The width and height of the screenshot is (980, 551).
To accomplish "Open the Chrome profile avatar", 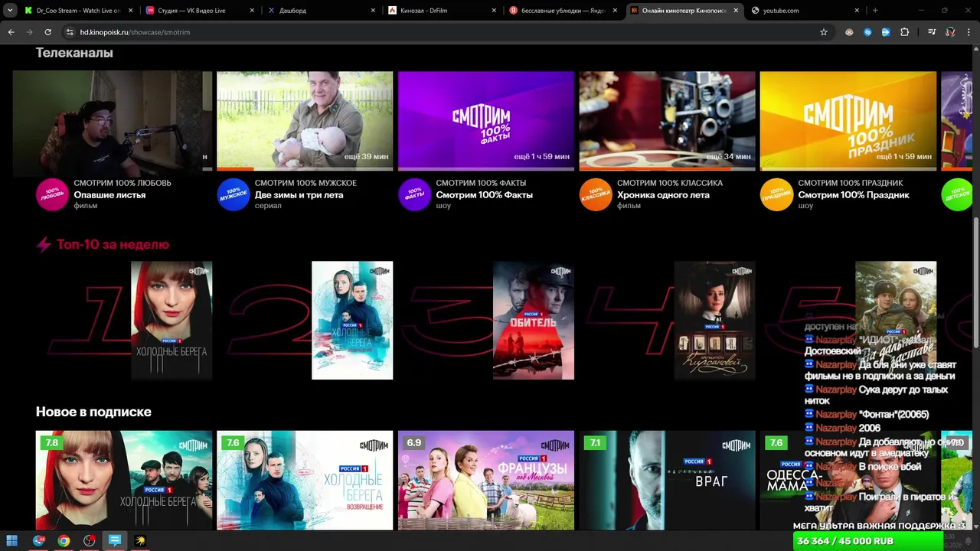I will click(x=950, y=32).
